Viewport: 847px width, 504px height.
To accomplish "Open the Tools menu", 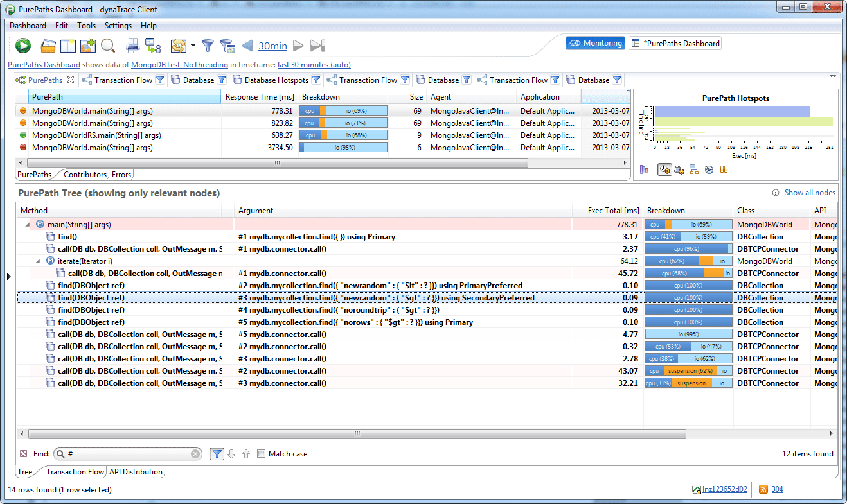I will [86, 26].
